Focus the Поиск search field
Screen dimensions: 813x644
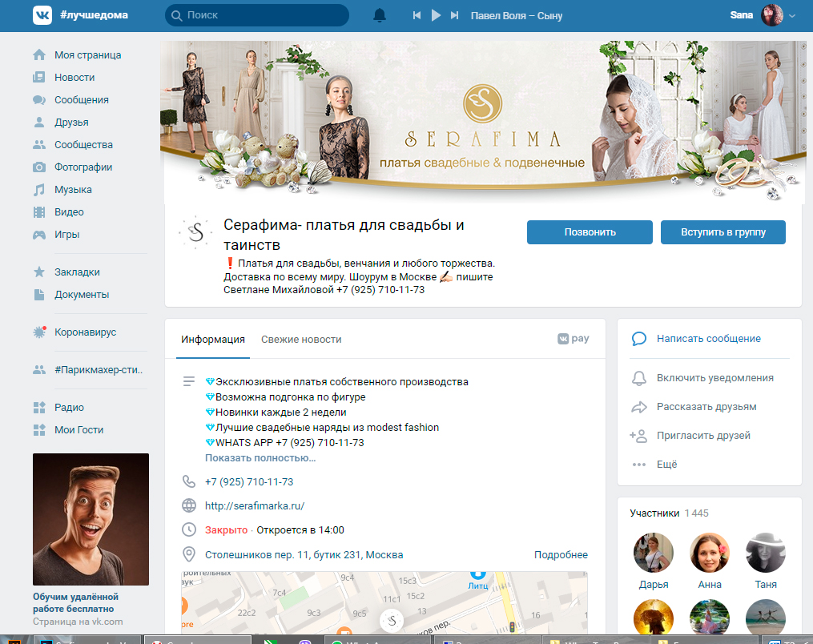256,15
